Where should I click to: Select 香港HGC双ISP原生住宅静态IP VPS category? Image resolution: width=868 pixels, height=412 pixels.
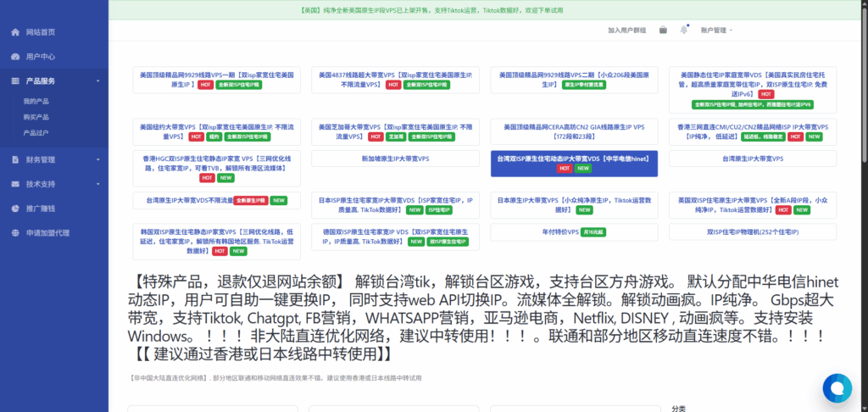point(217,169)
